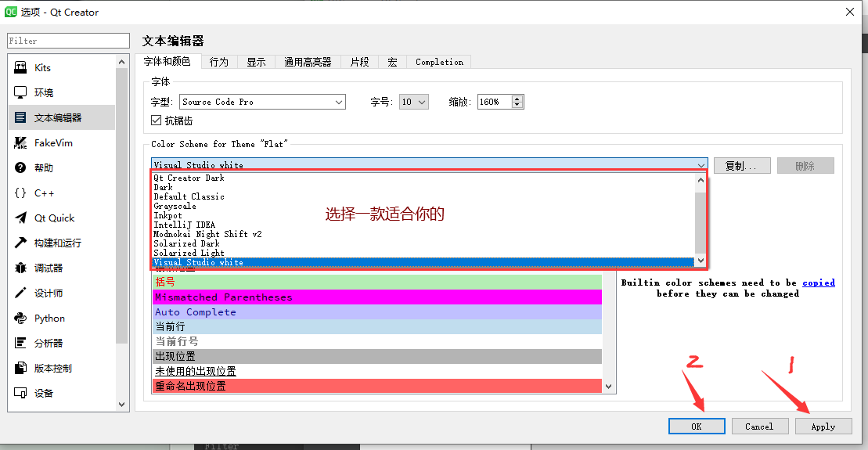Select the green 括号 color row
This screenshot has height=450, width=868.
(377, 282)
